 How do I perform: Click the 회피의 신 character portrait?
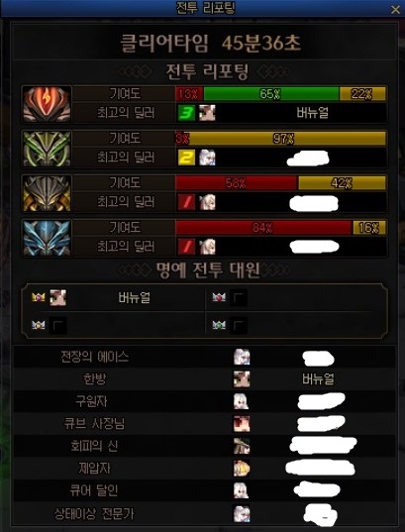pyautogui.click(x=242, y=446)
